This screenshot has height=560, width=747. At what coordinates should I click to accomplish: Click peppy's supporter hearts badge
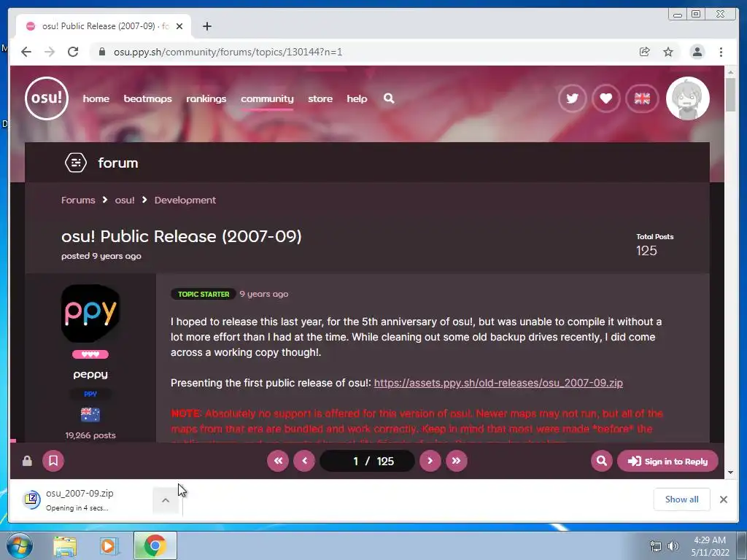[x=90, y=354]
